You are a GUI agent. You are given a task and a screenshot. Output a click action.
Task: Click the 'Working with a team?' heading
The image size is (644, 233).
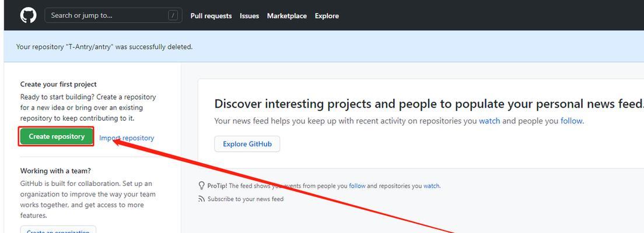(x=55, y=171)
